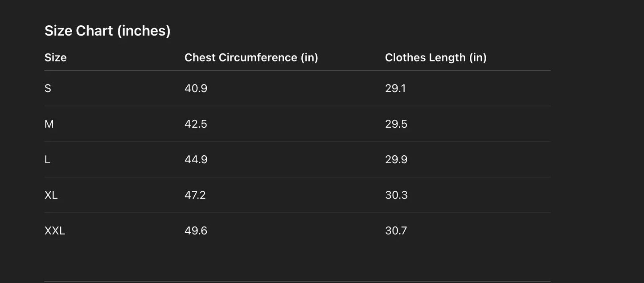Select the XL row label

click(x=51, y=195)
